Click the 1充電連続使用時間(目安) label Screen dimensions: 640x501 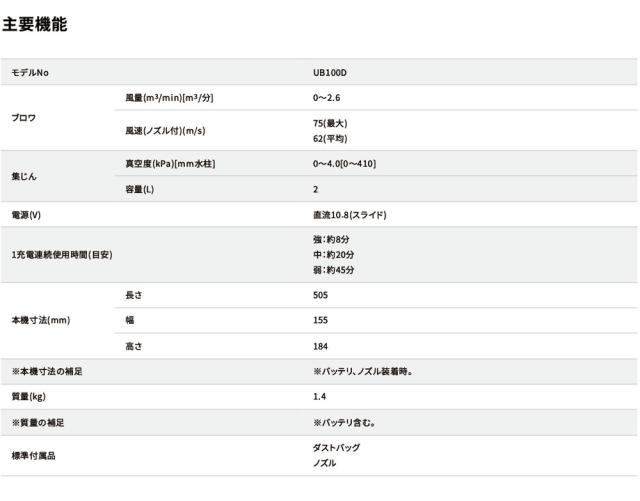pos(62,255)
